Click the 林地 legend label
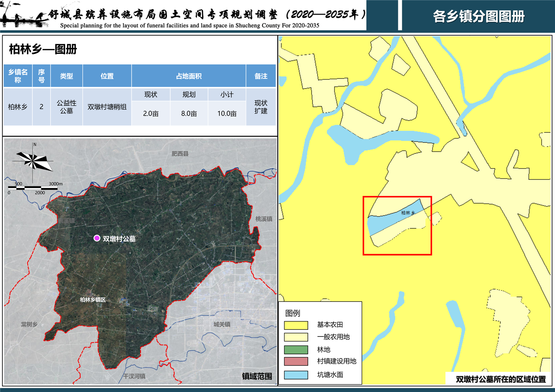The height and width of the screenshot is (392, 555). (x=323, y=350)
